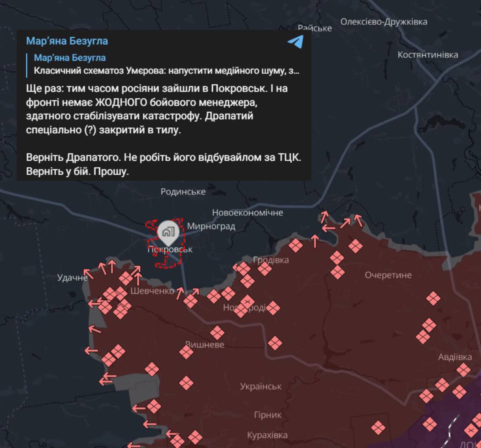Select the Очеретине label on map
481x448 pixels.
(388, 275)
